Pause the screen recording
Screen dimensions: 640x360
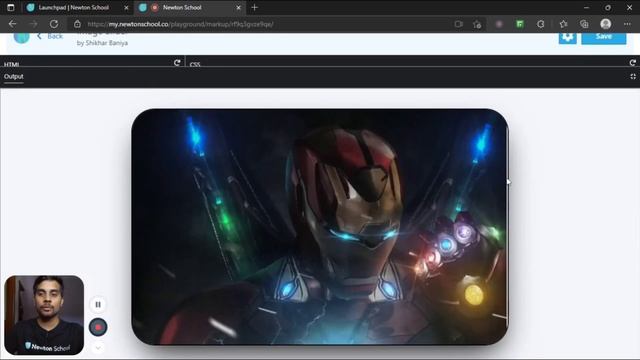[98, 304]
